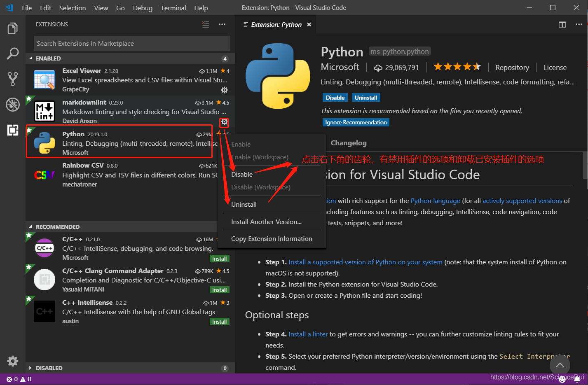Open the Debug menu
The height and width of the screenshot is (385, 588).
pyautogui.click(x=143, y=8)
